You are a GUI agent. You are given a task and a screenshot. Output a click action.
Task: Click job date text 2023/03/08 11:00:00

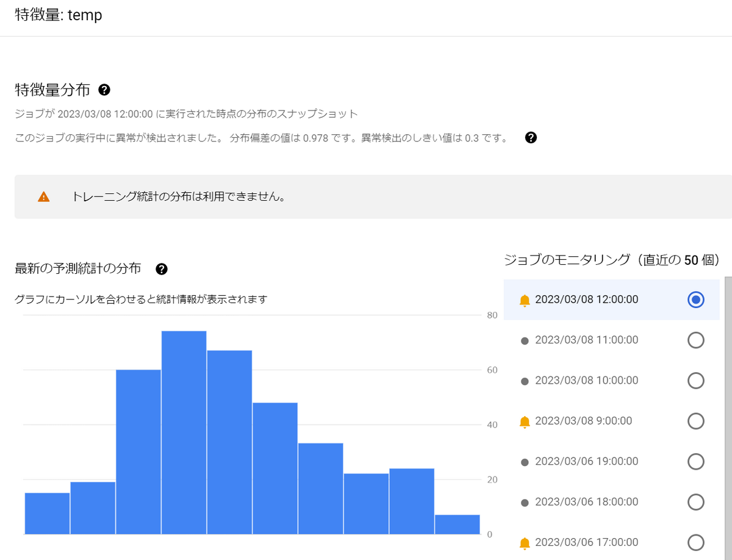click(x=587, y=340)
